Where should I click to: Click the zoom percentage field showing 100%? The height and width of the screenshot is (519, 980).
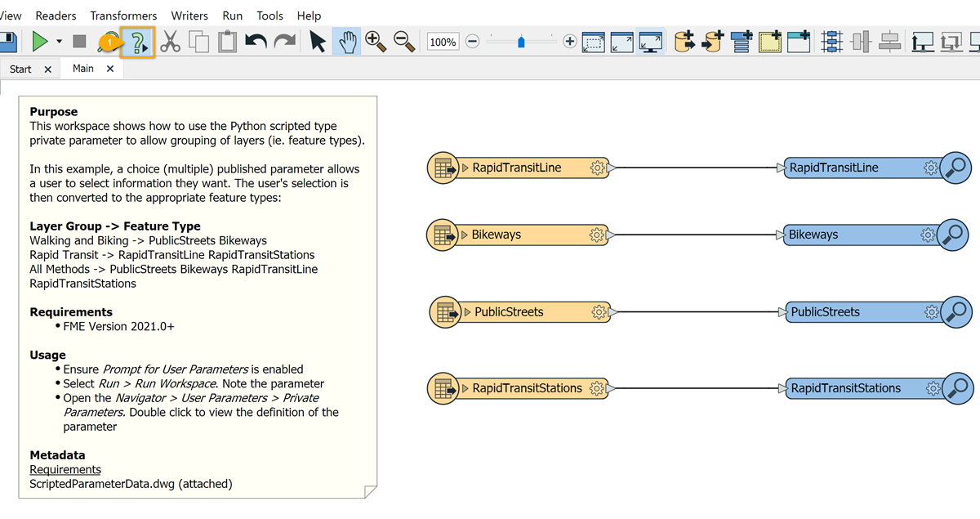[443, 42]
